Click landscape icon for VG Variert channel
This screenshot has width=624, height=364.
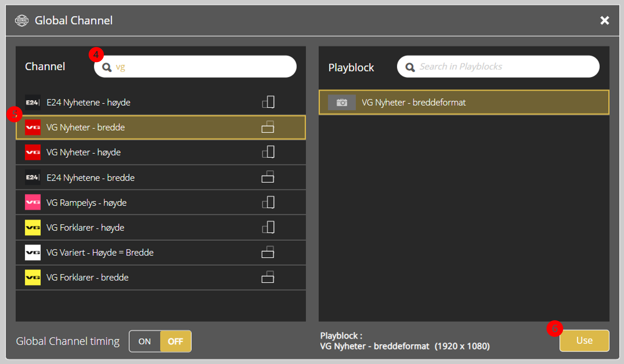pos(268,252)
